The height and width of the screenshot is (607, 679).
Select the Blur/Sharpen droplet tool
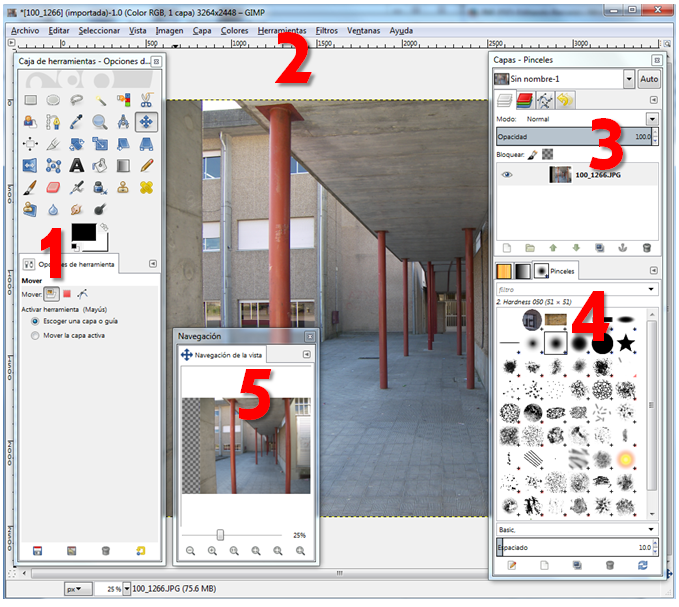pyautogui.click(x=53, y=210)
